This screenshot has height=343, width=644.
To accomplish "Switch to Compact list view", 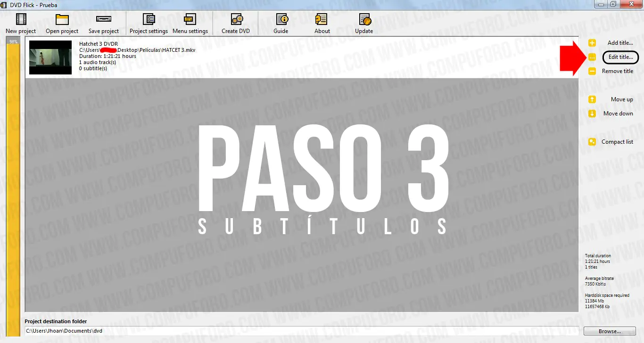I will (x=592, y=141).
